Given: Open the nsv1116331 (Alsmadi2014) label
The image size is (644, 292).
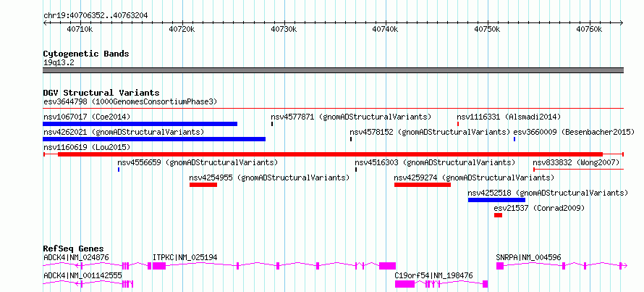Looking at the screenshot, I should 509,117.
